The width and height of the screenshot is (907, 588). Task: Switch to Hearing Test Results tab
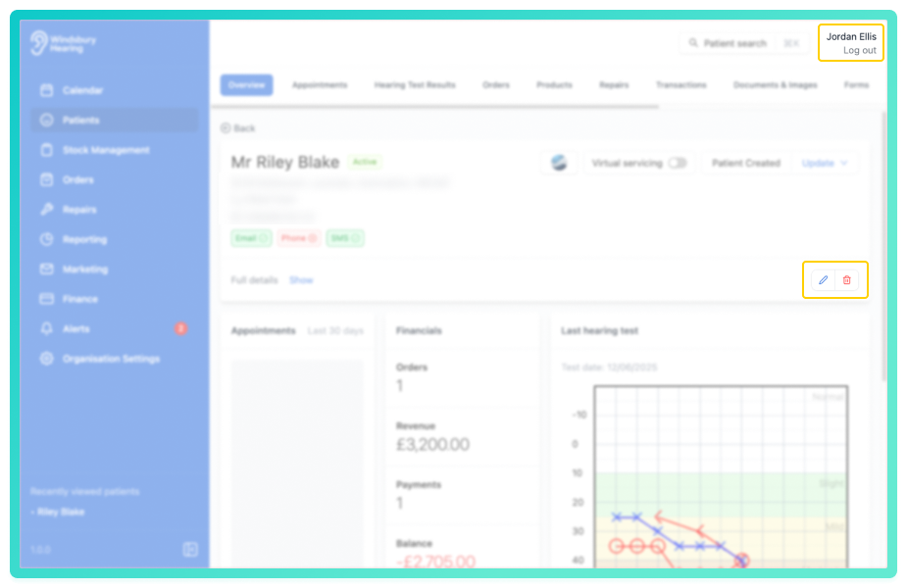pyautogui.click(x=415, y=85)
